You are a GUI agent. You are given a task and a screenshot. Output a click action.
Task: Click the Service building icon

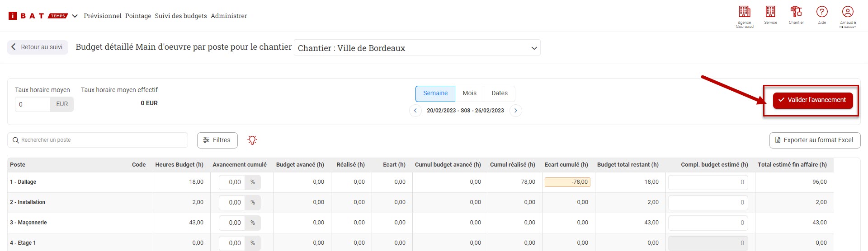click(770, 12)
